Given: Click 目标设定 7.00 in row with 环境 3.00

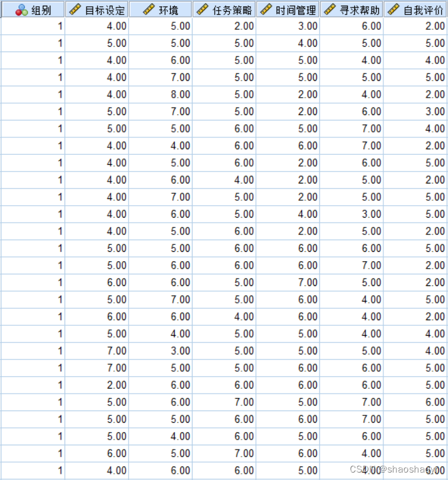Looking at the screenshot, I should click(x=97, y=351).
